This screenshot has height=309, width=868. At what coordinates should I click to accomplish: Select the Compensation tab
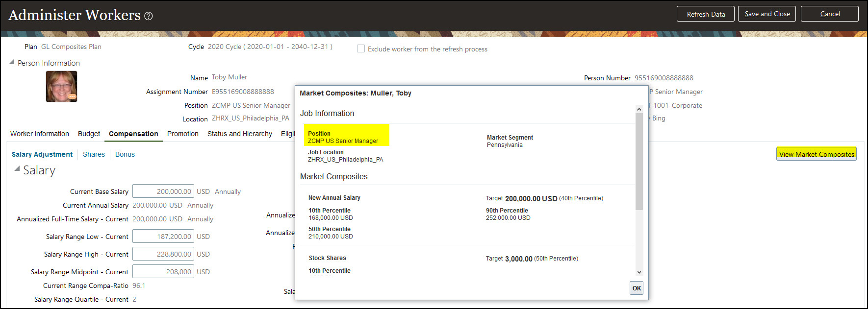[x=133, y=134]
